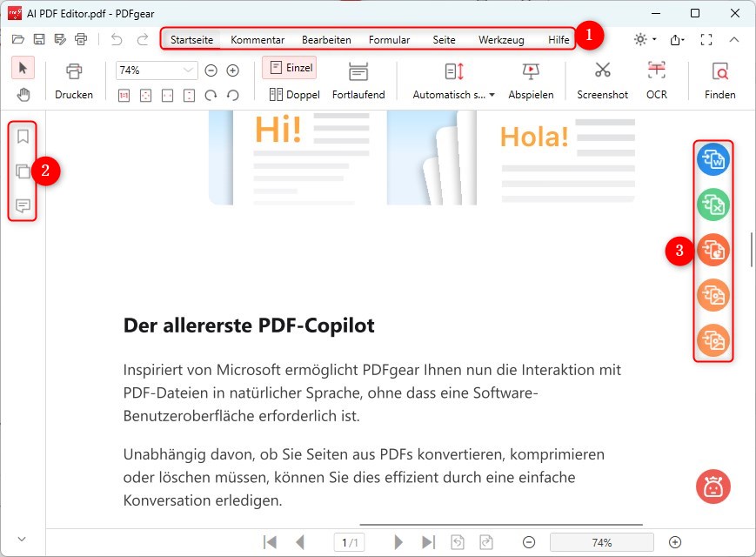Zoom out with the toolbar minus icon
Viewport: 756px width, 557px height.
[x=211, y=70]
